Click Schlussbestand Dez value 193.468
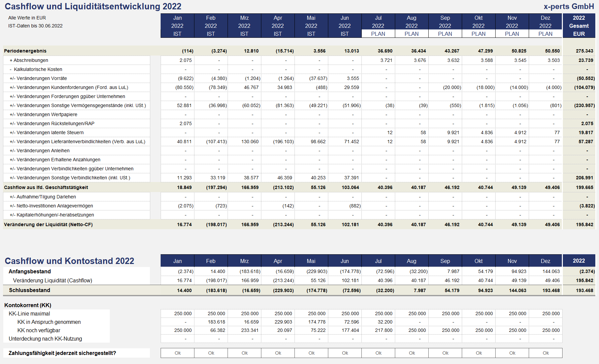This screenshot has width=599, height=364. pyautogui.click(x=551, y=290)
